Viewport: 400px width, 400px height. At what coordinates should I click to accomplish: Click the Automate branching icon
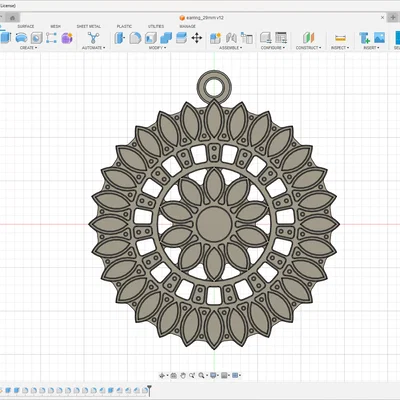click(93, 38)
